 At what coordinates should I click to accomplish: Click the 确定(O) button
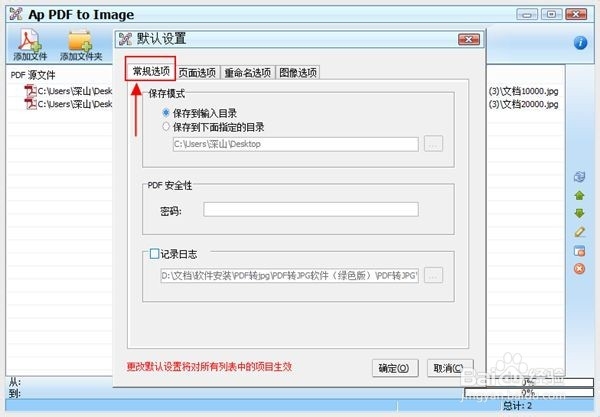[x=395, y=368]
